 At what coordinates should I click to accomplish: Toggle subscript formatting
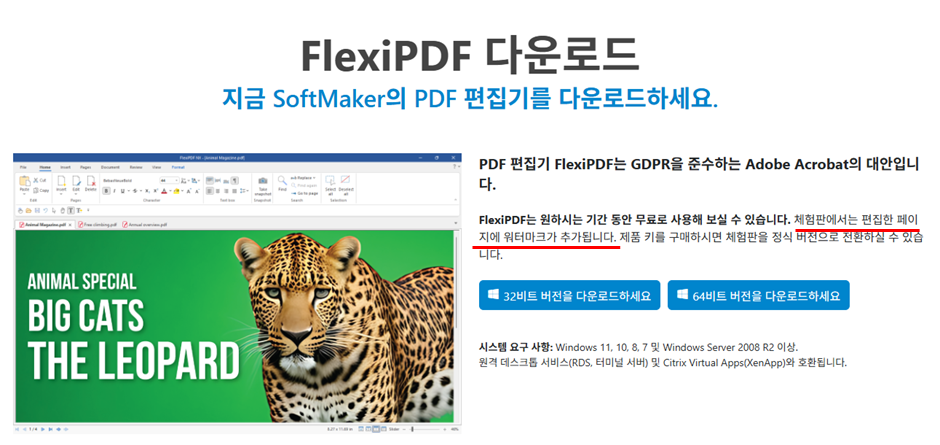tap(147, 191)
